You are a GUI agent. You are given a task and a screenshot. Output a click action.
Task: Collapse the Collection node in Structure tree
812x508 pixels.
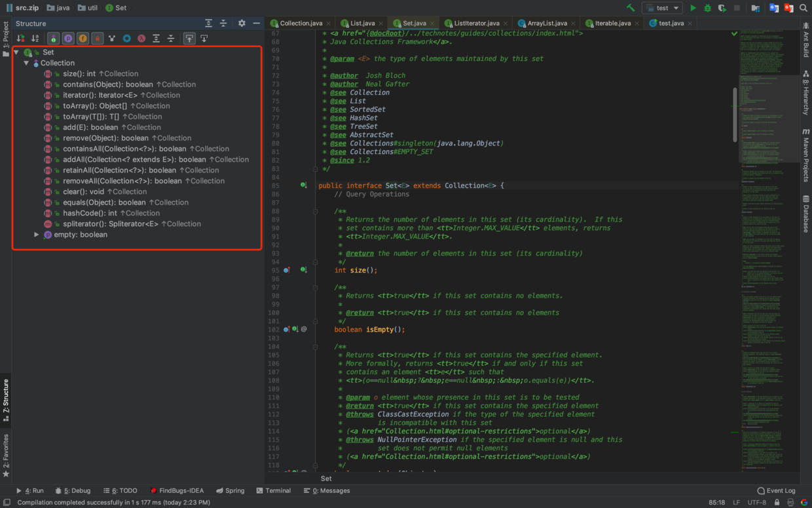(x=27, y=63)
